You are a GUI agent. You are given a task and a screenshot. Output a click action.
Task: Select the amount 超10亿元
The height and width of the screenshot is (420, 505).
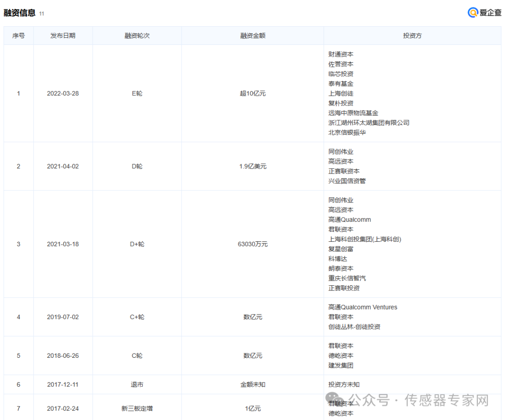point(253,94)
